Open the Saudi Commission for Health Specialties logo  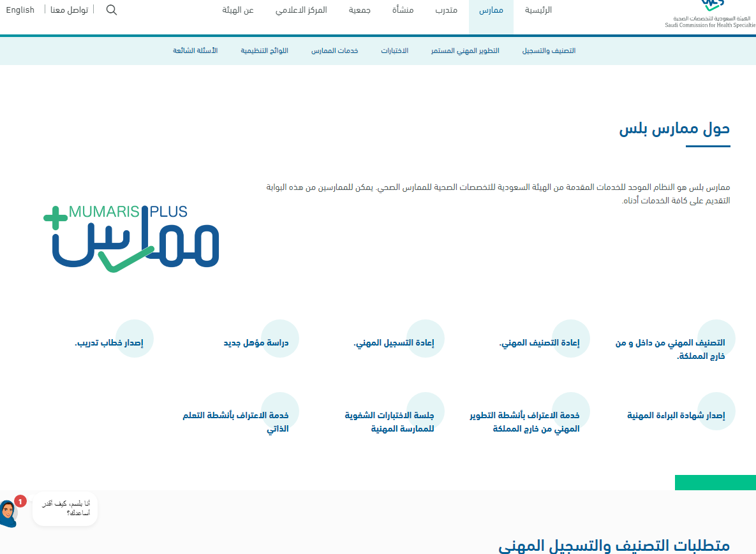[x=710, y=15]
